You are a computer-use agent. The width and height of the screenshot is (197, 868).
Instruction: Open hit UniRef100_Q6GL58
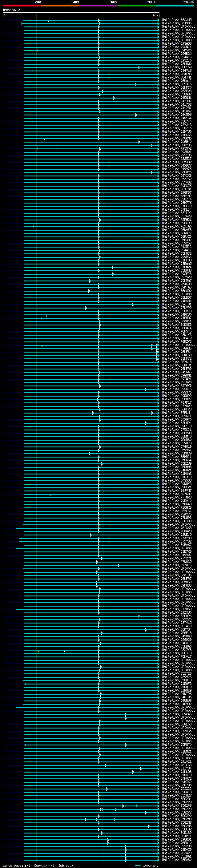pyautogui.click(x=177, y=724)
